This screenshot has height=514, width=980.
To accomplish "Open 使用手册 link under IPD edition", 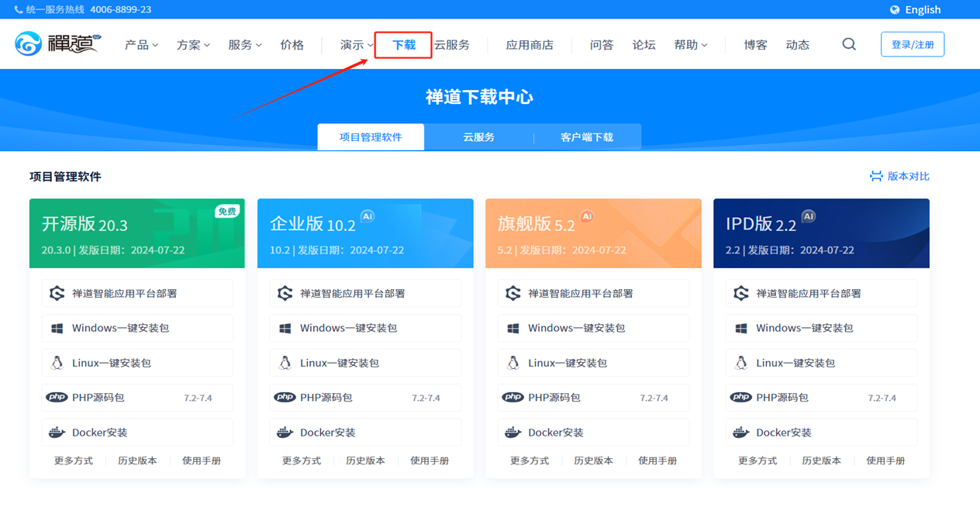I will click(x=885, y=461).
